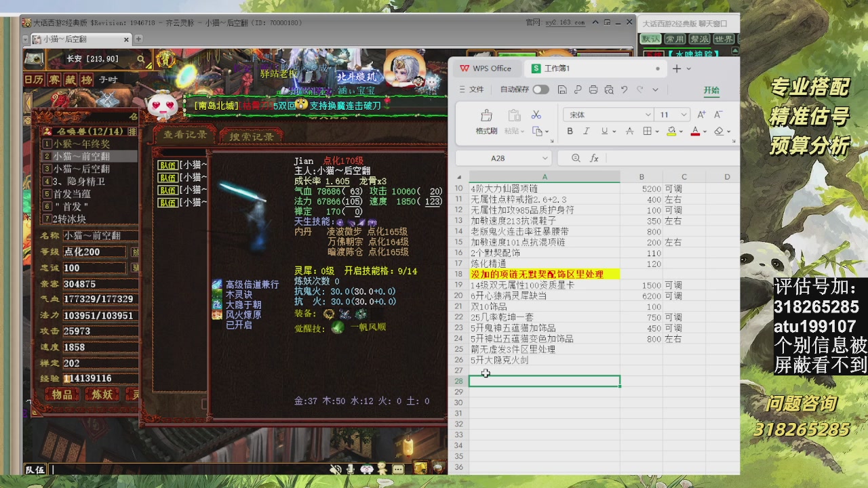Add a new WPS tab with plus

[x=677, y=68]
